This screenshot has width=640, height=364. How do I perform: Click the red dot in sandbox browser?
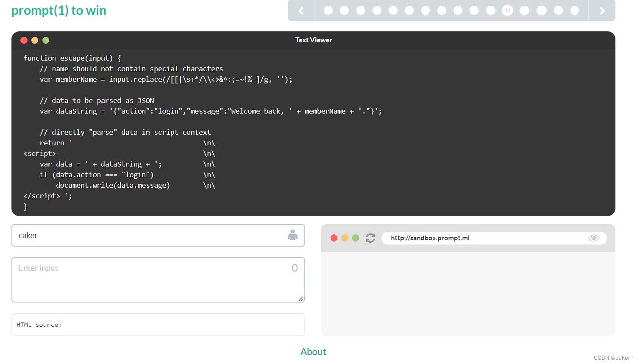pyautogui.click(x=334, y=238)
